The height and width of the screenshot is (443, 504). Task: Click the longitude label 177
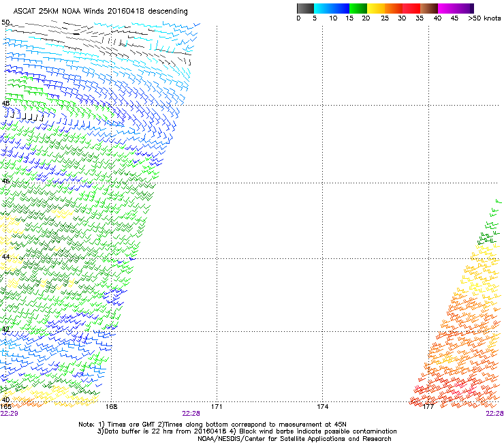(x=428, y=407)
